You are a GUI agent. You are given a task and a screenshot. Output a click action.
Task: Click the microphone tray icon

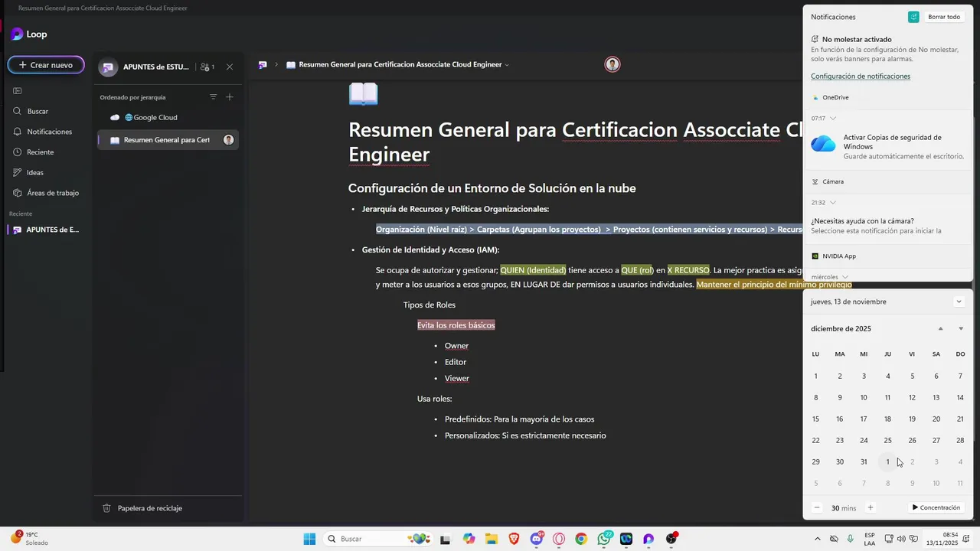[850, 539]
